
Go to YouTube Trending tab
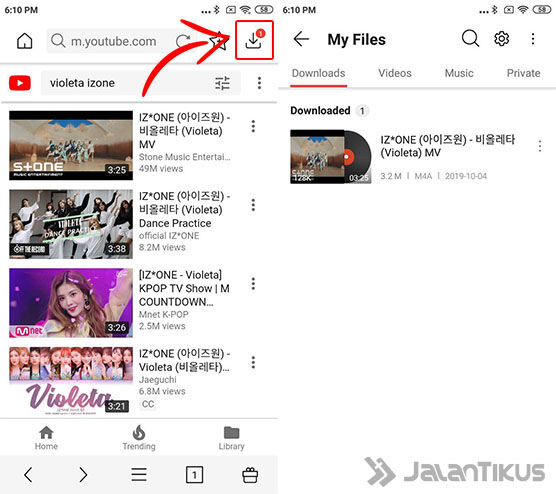139,438
